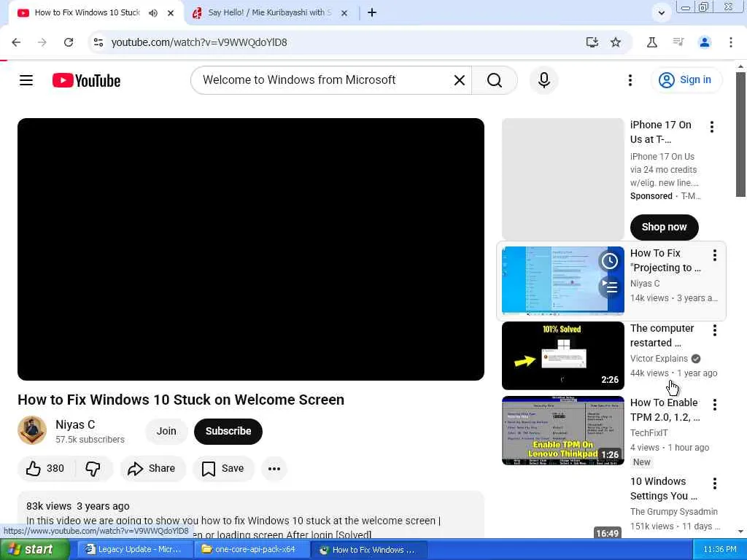
Task: Open the How To Fix Projecting thumbnail
Action: click(x=562, y=281)
